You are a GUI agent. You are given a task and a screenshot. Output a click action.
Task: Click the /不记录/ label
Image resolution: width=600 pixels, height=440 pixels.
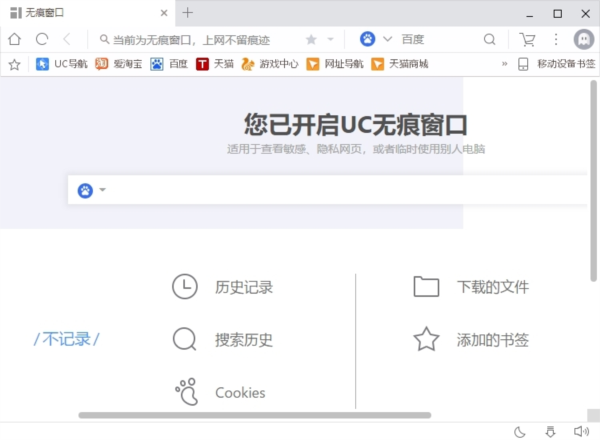click(67, 339)
